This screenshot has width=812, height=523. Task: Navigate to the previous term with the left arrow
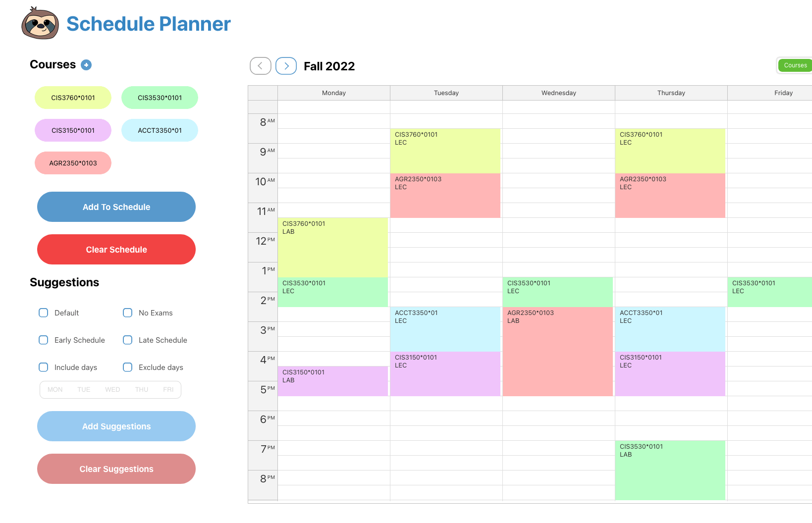coord(260,66)
